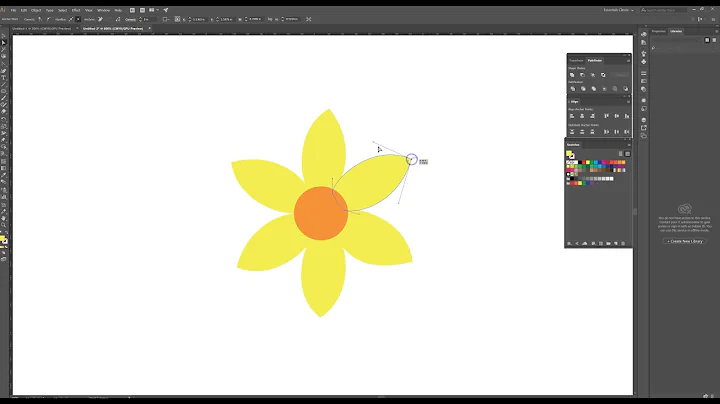Select the Direct Selection tool in toolbar
Image resolution: width=720 pixels, height=404 pixels.
4,43
